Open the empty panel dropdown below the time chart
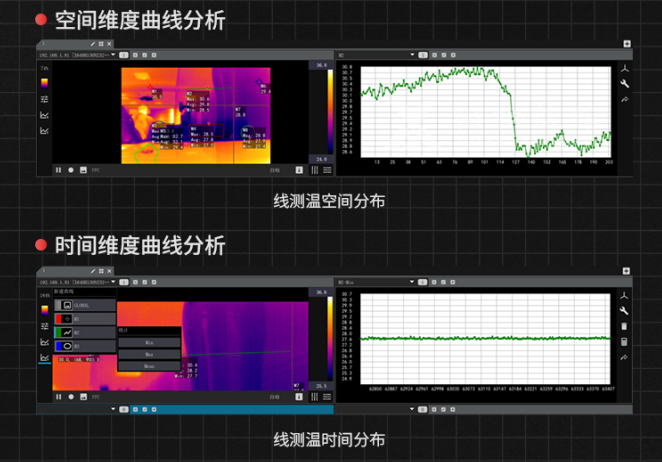This screenshot has width=662, height=462. pos(412,409)
